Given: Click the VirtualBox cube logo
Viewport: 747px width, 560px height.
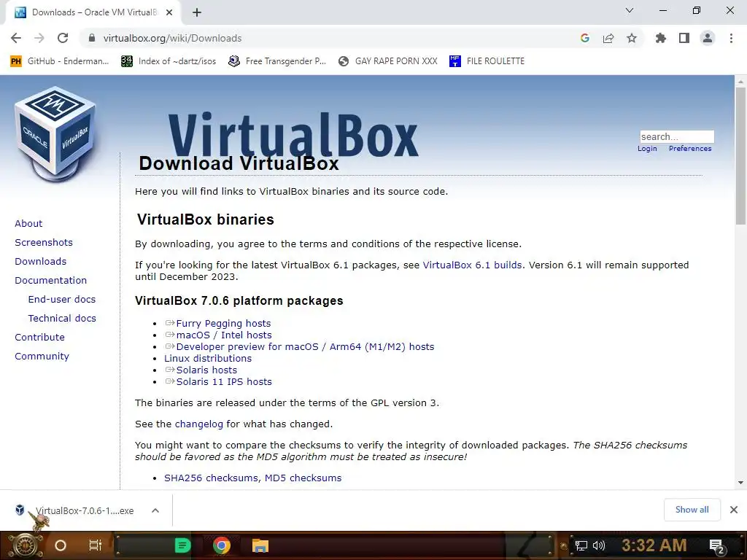Looking at the screenshot, I should click(56, 134).
